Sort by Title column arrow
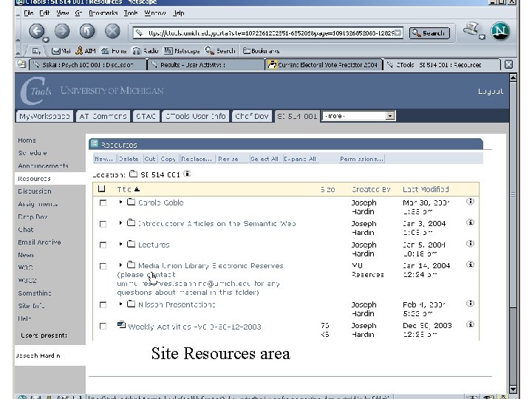 (x=137, y=189)
